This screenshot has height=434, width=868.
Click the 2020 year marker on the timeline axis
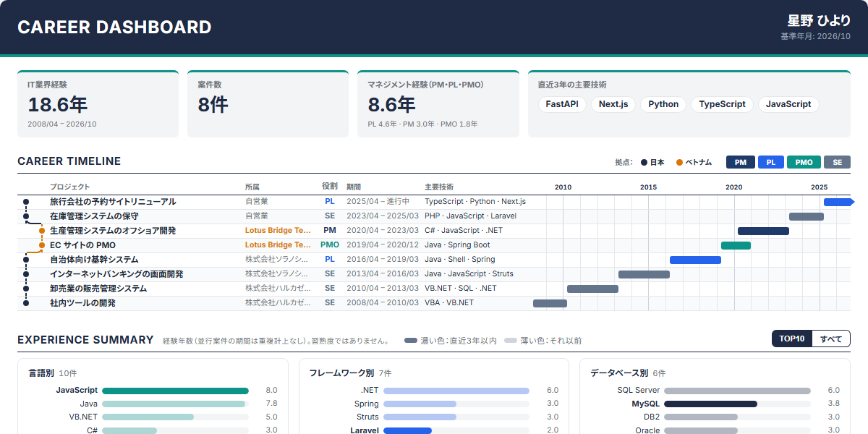(734, 187)
